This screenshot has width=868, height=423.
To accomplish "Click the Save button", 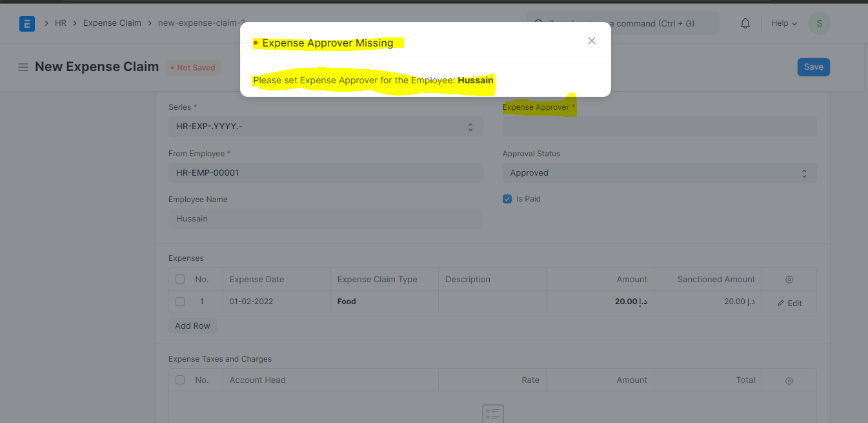I will [813, 67].
